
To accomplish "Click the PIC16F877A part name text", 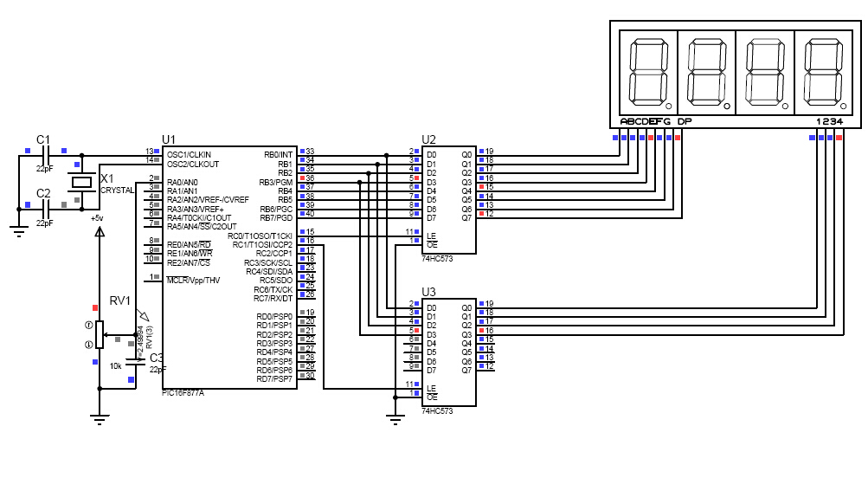I will pyautogui.click(x=183, y=392).
